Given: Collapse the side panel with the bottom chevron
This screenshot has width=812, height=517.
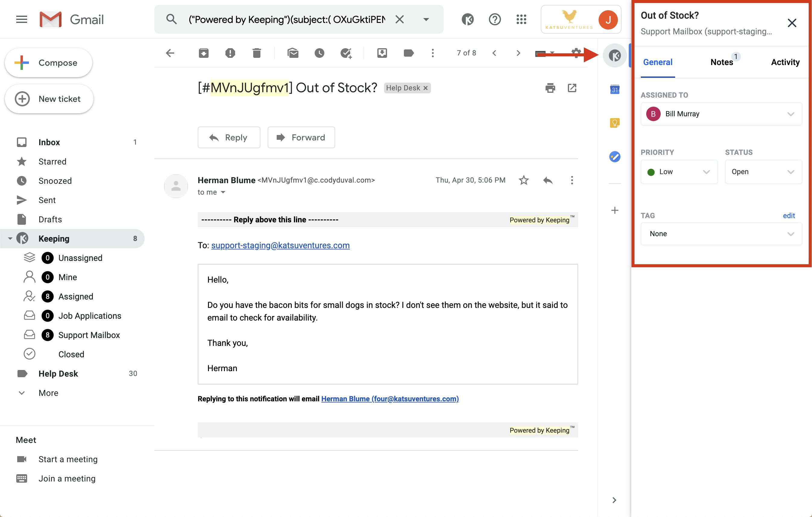Looking at the screenshot, I should [x=614, y=500].
